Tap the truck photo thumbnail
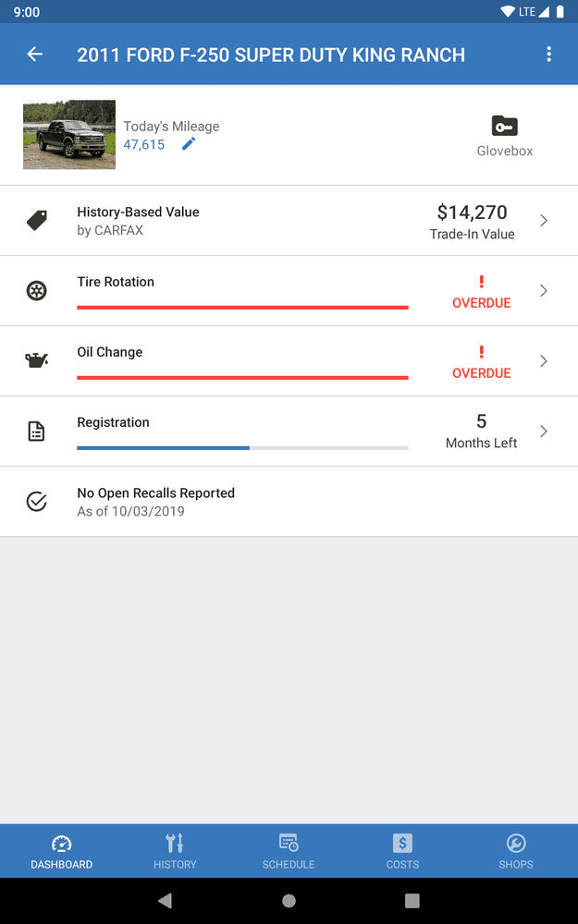The height and width of the screenshot is (924, 578). (68, 135)
